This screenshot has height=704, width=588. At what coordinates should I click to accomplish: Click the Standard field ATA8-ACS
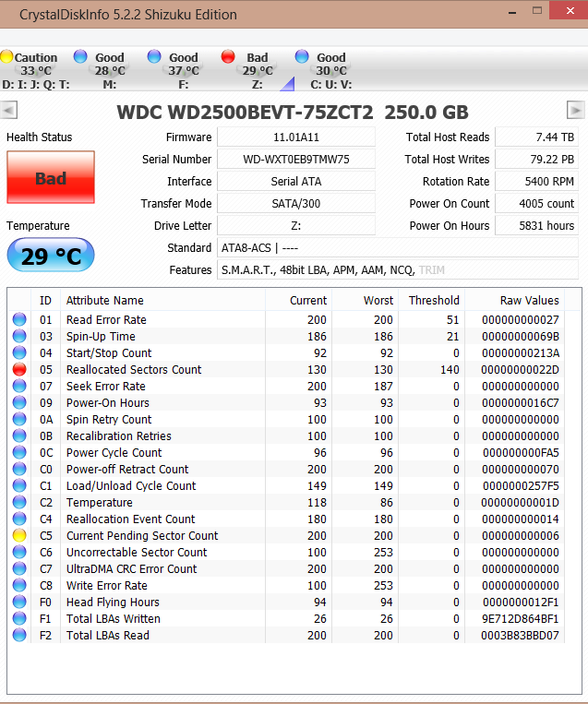pyautogui.click(x=398, y=248)
